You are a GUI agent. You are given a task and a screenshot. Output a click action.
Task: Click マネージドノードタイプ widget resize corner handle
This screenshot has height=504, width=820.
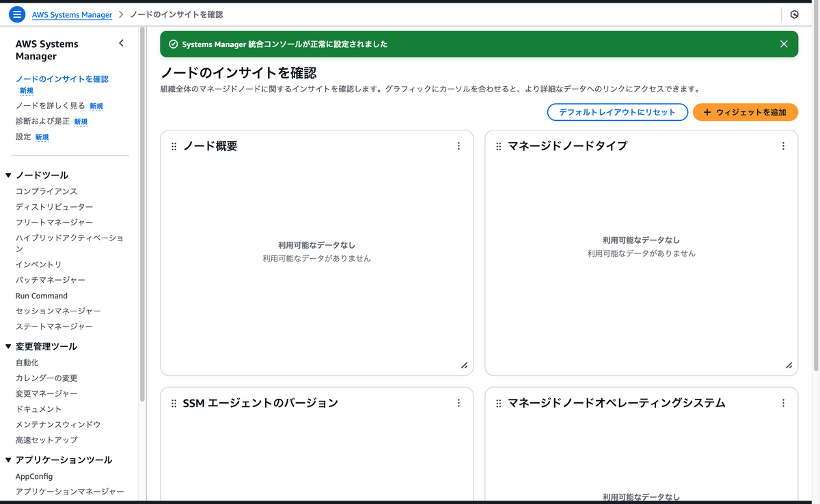coord(789,365)
